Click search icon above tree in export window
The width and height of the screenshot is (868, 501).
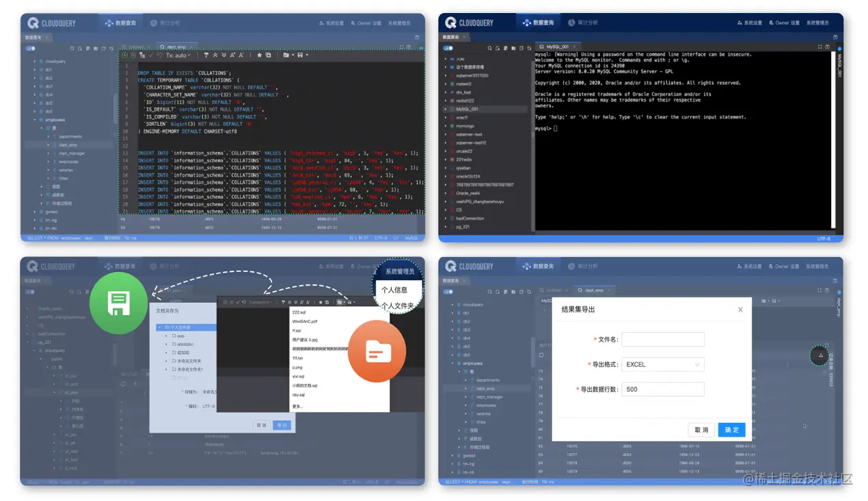pyautogui.click(x=490, y=293)
